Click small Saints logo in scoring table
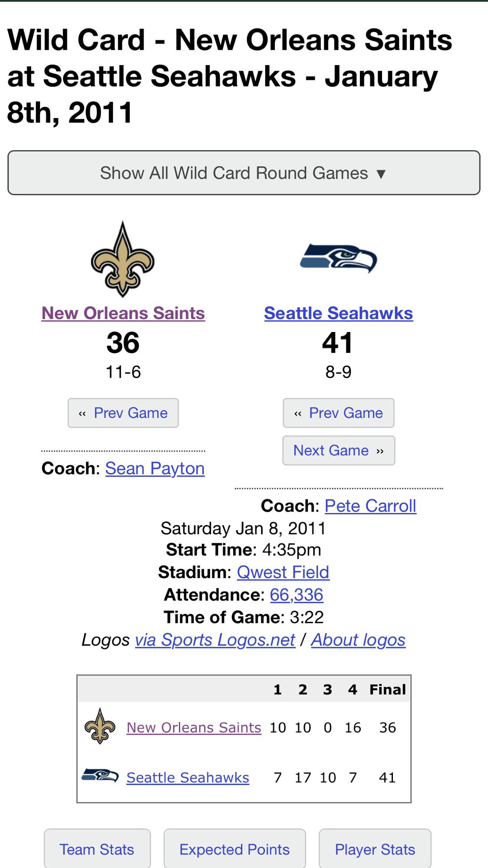The height and width of the screenshot is (868, 488). pyautogui.click(x=100, y=727)
